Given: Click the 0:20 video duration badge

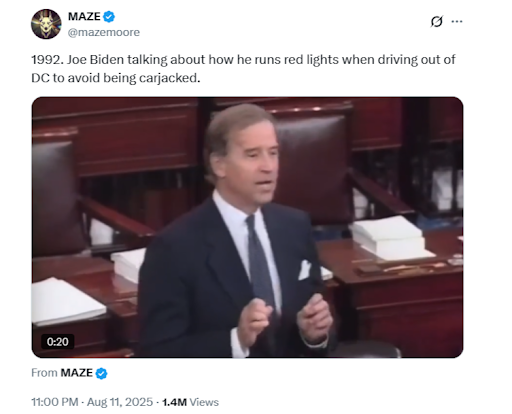Looking at the screenshot, I should point(58,342).
